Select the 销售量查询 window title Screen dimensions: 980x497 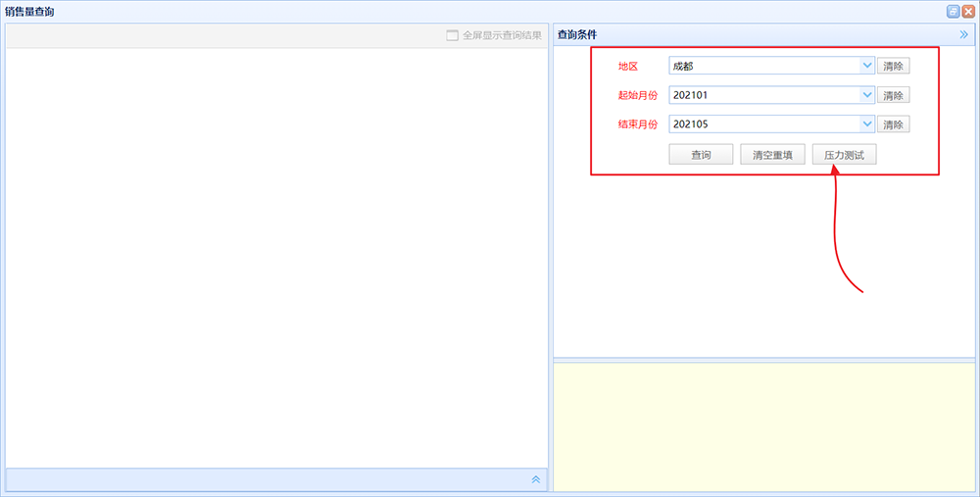pyautogui.click(x=29, y=11)
